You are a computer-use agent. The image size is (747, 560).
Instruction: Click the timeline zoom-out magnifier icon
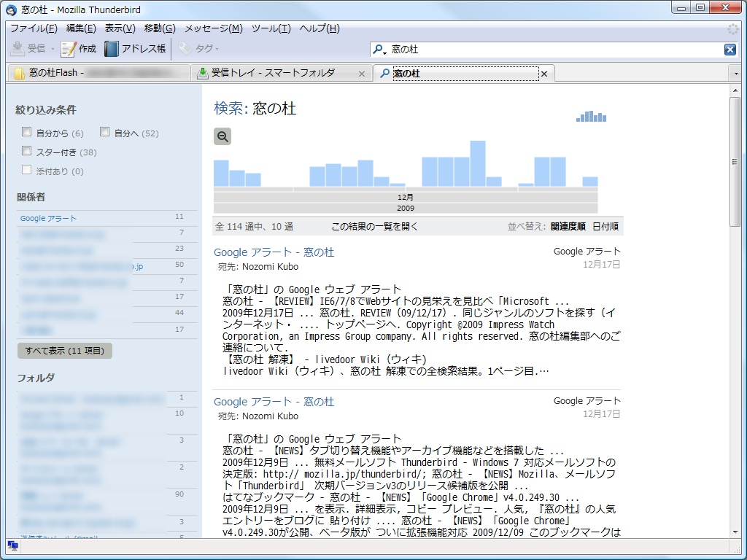[222, 136]
